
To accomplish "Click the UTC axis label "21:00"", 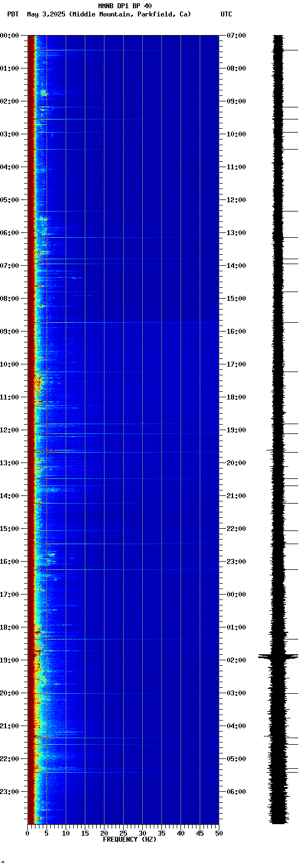I will pyautogui.click(x=236, y=496).
